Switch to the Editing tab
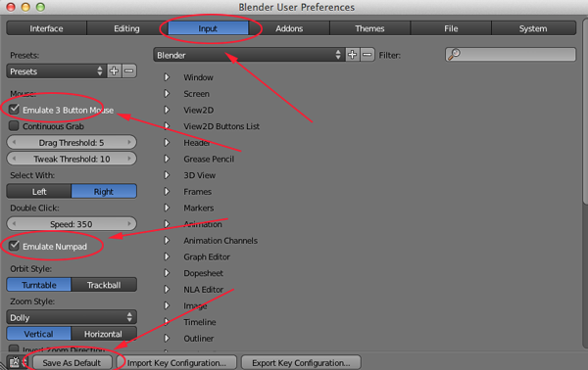The height and width of the screenshot is (370, 588). (x=127, y=28)
